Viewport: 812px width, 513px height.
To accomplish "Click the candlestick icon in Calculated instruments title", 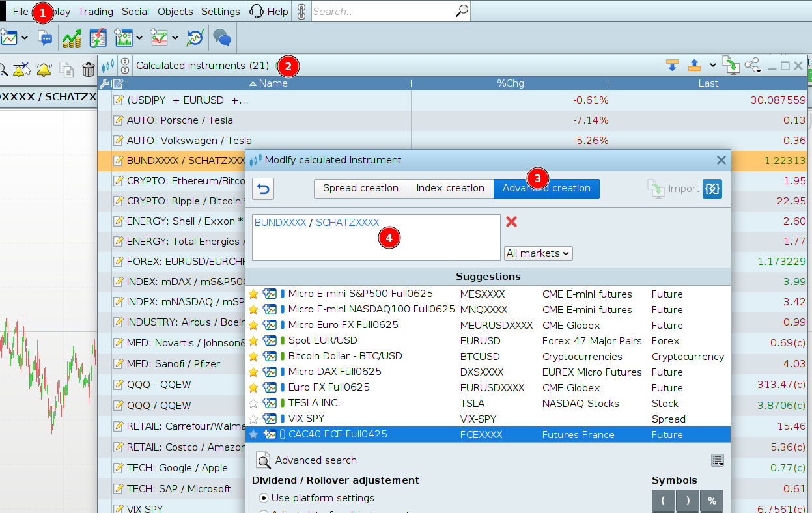I will pyautogui.click(x=109, y=66).
